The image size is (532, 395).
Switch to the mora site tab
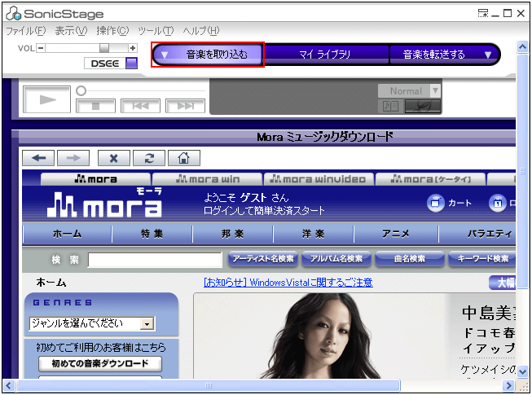point(95,178)
